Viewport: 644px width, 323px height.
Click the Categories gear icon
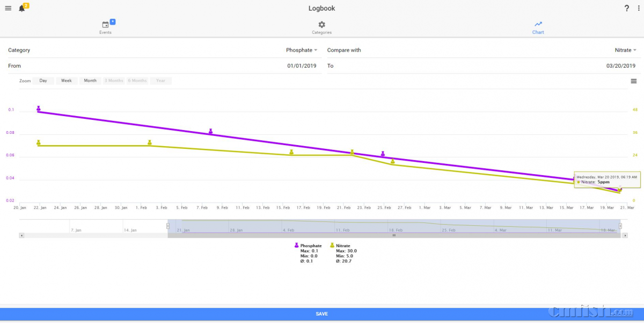[321, 25]
